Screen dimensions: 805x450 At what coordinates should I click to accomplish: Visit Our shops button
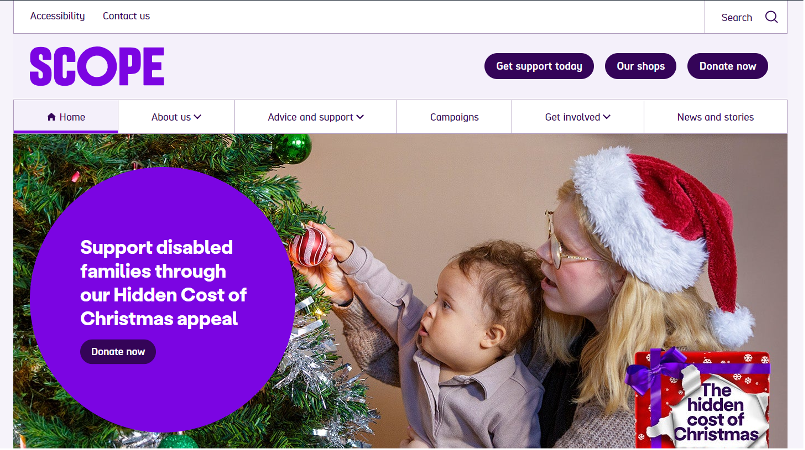(640, 66)
